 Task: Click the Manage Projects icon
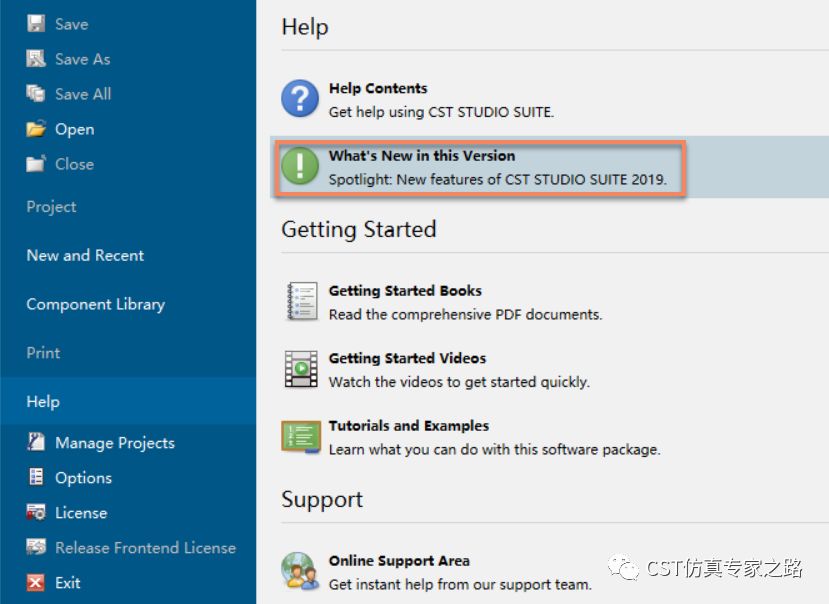[x=36, y=442]
